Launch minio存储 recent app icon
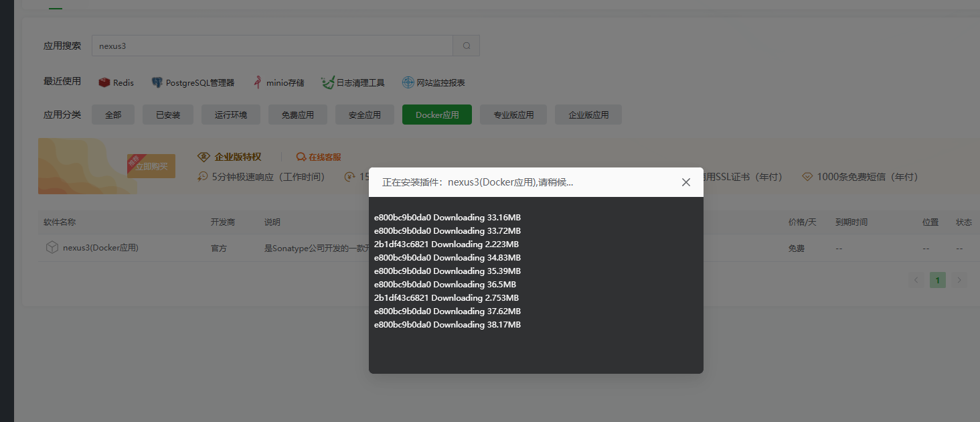The height and width of the screenshot is (422, 980). 258,82
